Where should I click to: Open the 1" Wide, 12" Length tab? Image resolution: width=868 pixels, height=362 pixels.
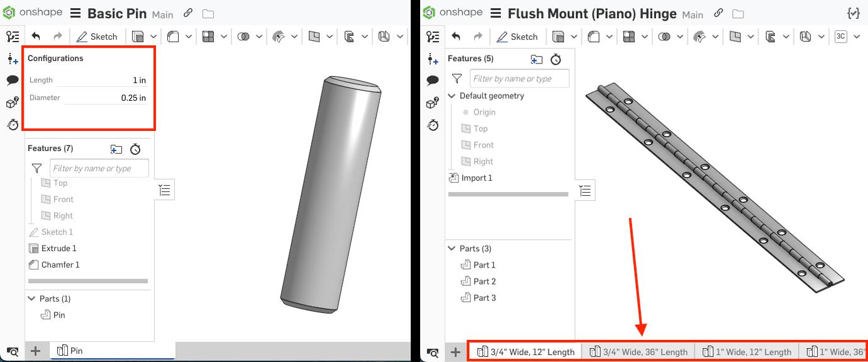[747, 352]
